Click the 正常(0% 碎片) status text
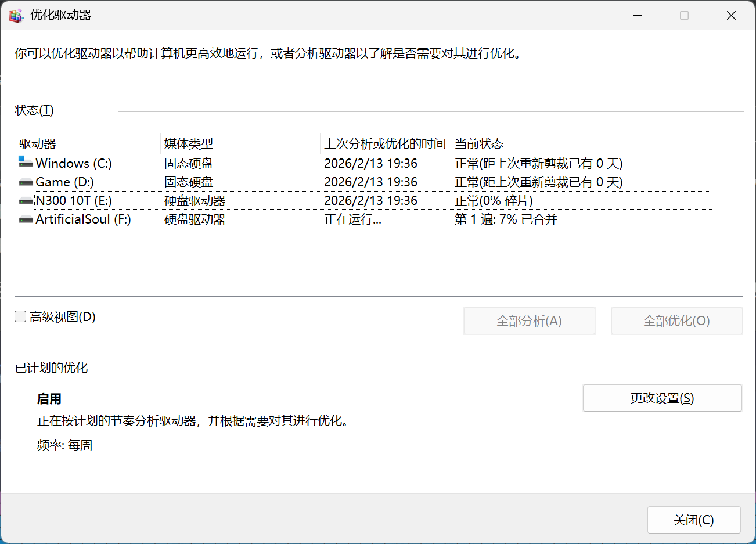The image size is (756, 544). pyautogui.click(x=494, y=200)
